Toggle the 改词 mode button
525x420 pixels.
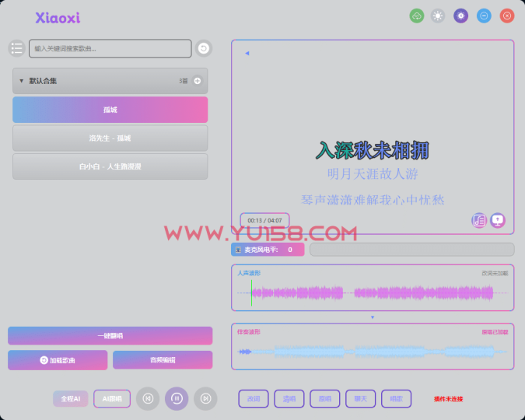(x=254, y=399)
